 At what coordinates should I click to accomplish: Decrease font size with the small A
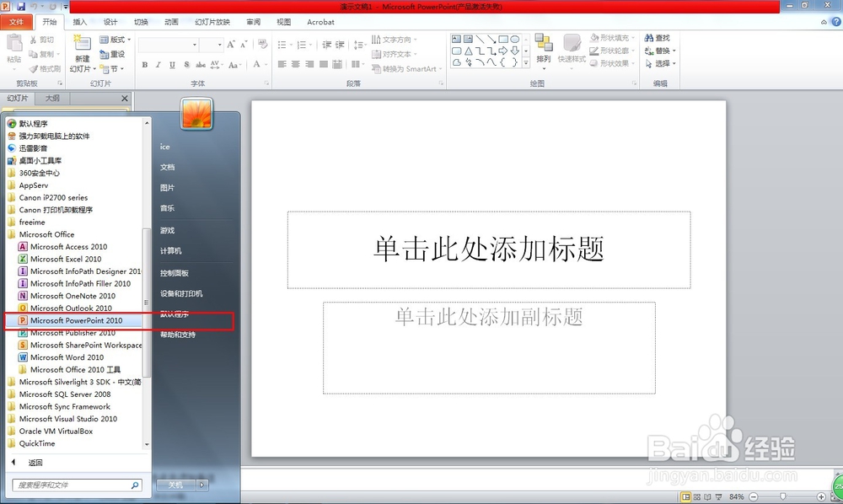pos(244,45)
